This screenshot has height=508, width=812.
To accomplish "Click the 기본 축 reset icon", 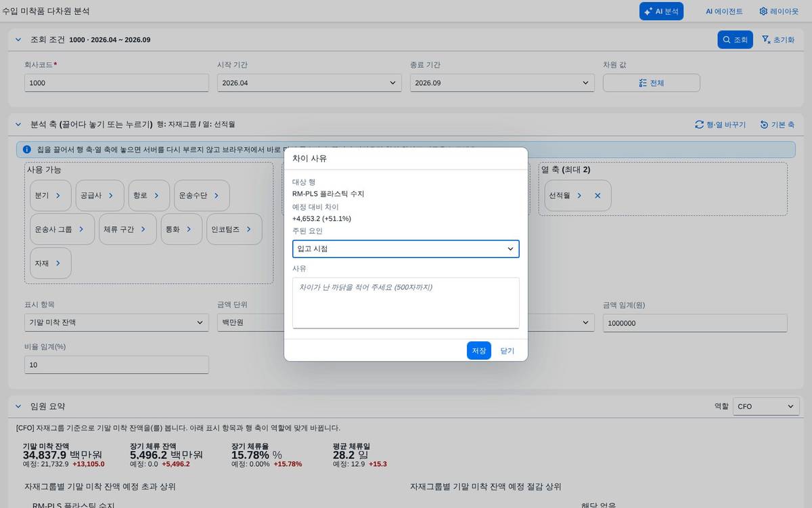I will (764, 125).
